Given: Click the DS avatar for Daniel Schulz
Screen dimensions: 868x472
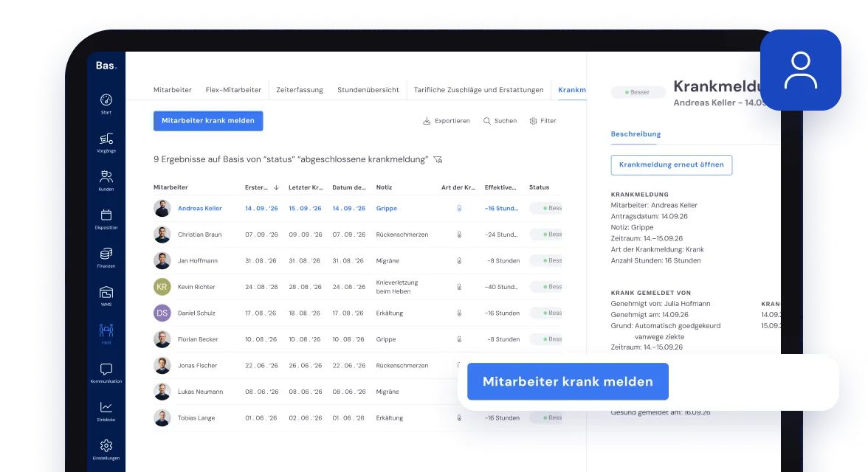Looking at the screenshot, I should (162, 313).
